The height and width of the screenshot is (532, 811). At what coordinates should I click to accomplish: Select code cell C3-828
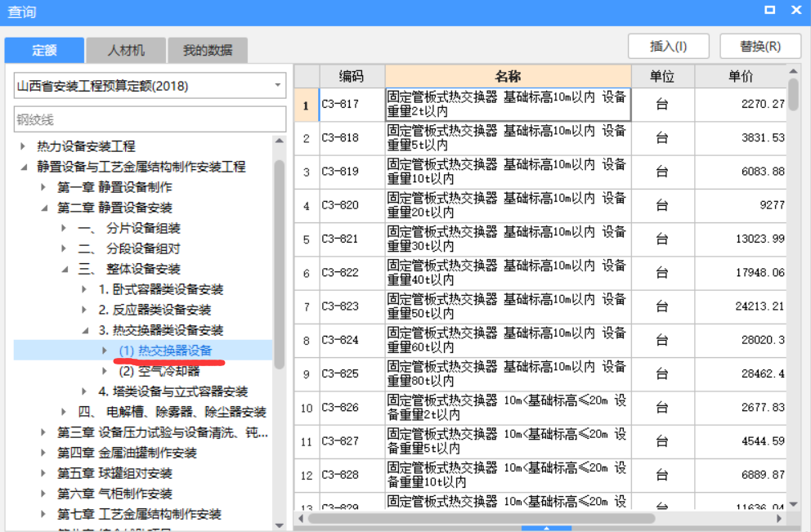click(x=352, y=475)
